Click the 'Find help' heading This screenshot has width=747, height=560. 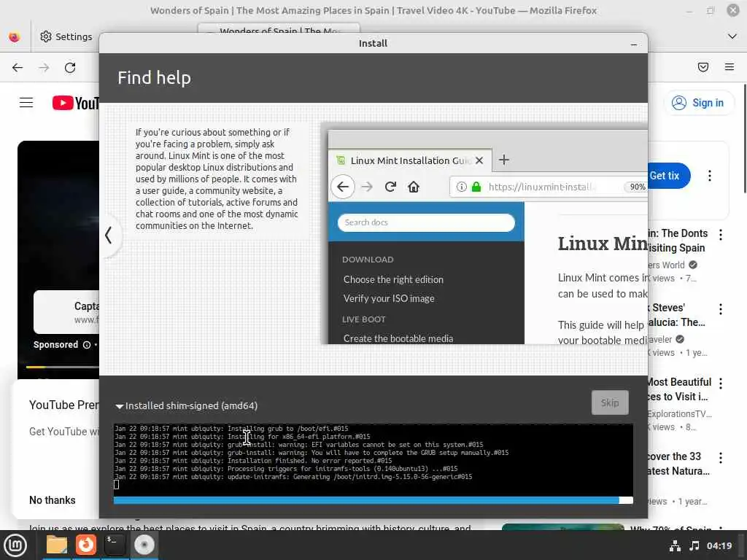pos(155,78)
